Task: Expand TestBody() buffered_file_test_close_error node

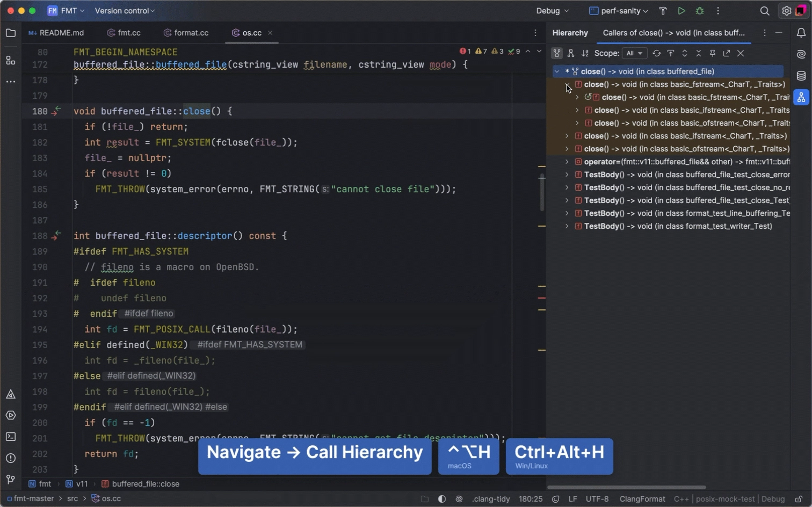Action: point(567,175)
